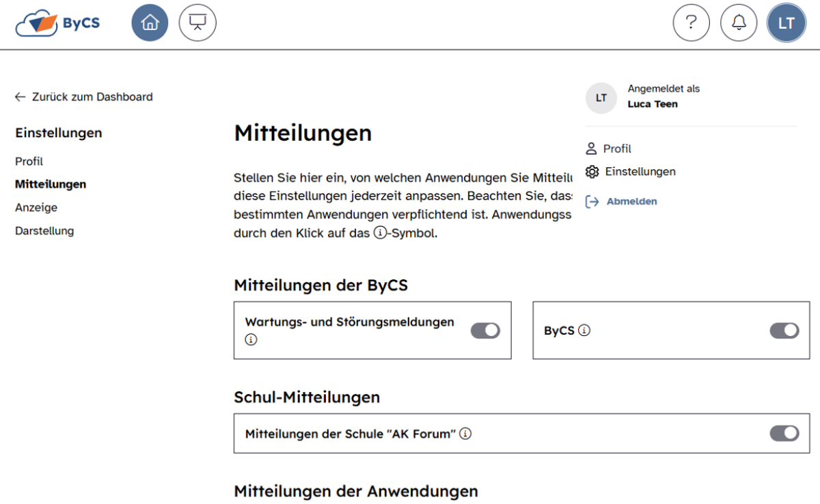Show info for Wartungs- und Störungsmeldungen

point(251,339)
